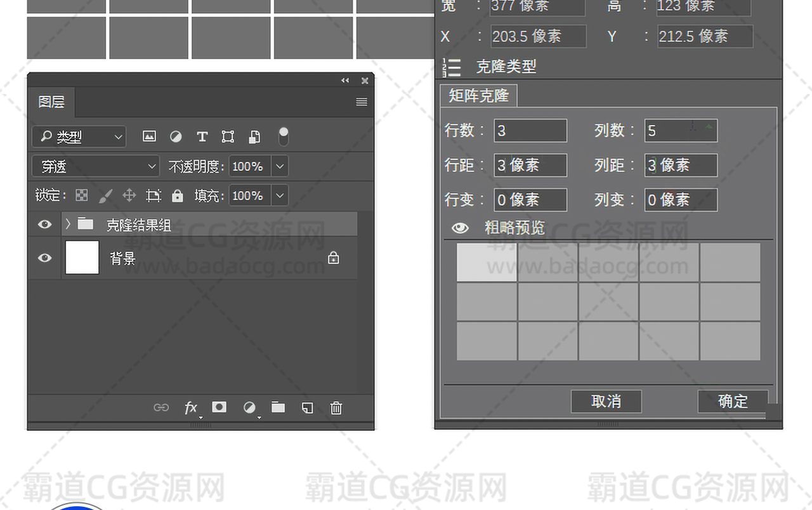Open the 图层 panel flyout menu

coord(362,101)
